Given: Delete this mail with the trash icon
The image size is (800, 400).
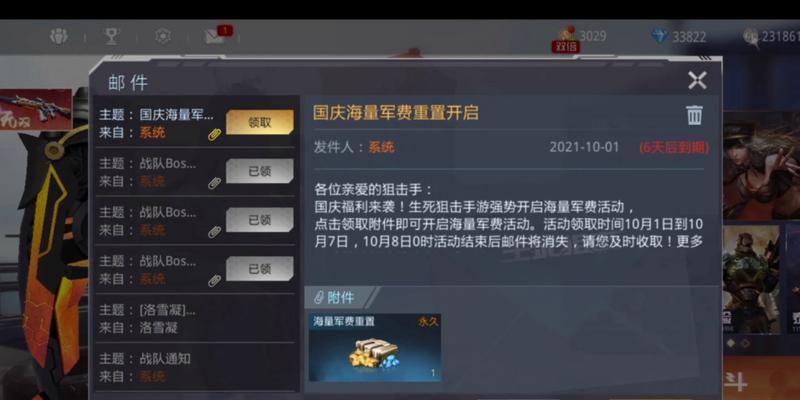Looking at the screenshot, I should 694,115.
